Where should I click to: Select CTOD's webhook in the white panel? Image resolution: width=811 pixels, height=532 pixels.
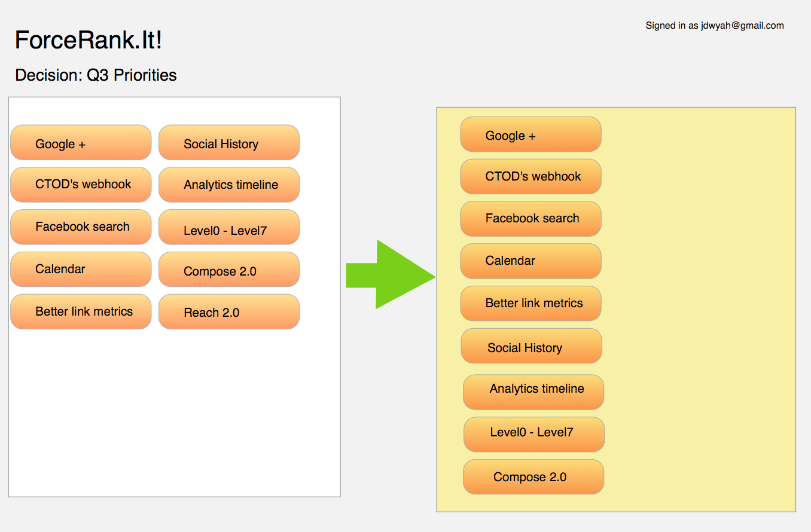(81, 184)
